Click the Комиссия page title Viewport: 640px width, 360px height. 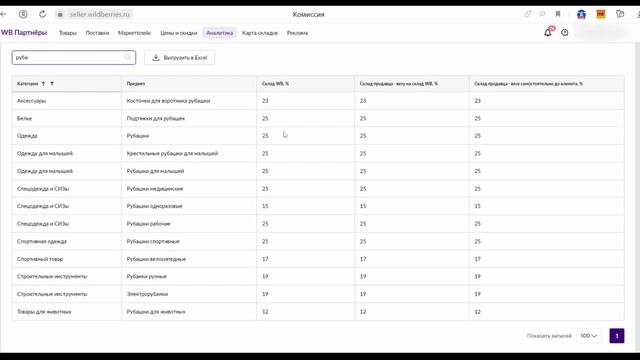(x=308, y=14)
